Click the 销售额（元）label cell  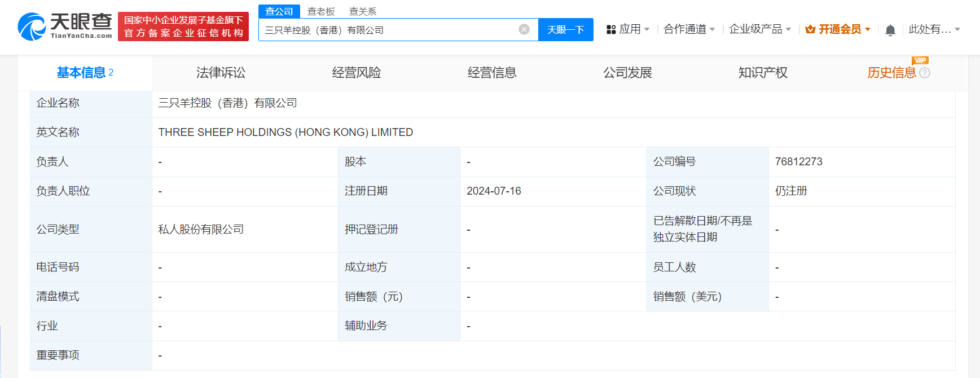[399, 297]
